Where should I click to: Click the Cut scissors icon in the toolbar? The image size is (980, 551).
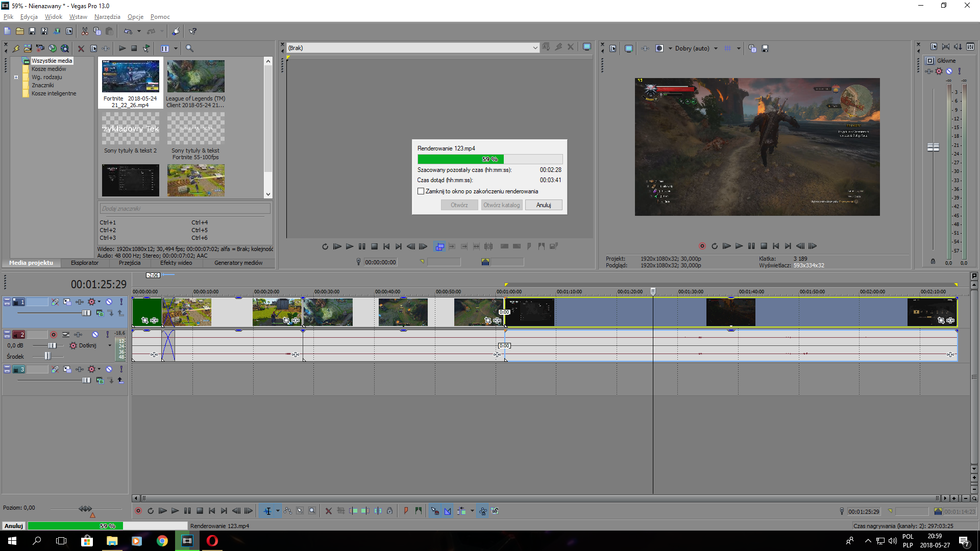pyautogui.click(x=85, y=31)
